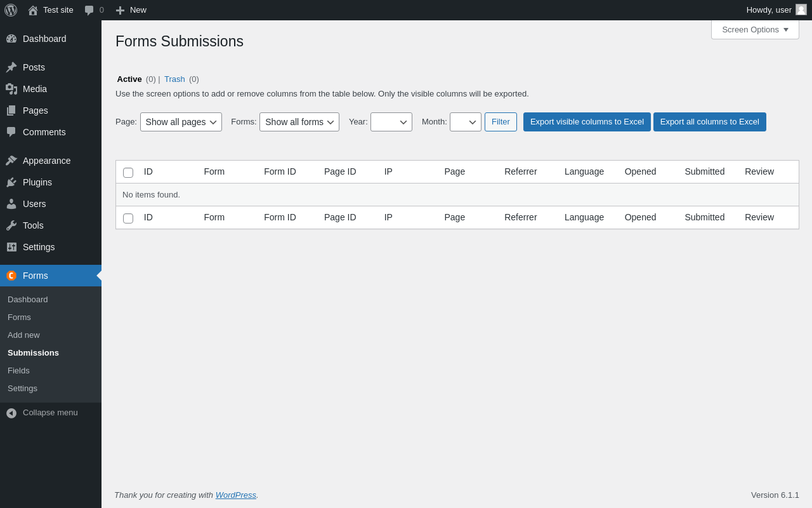
Task: Go to Add new in Forms submenu
Action: (x=23, y=335)
